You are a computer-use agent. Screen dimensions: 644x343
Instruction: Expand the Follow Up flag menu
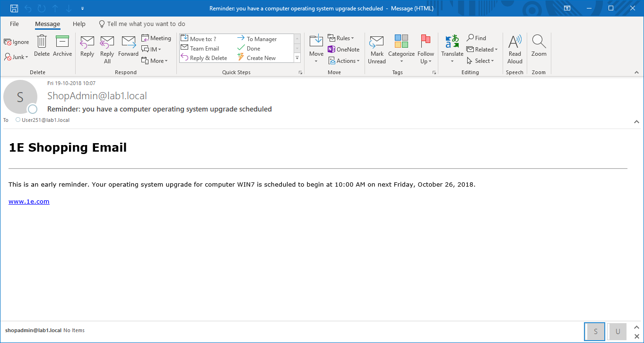tap(426, 61)
